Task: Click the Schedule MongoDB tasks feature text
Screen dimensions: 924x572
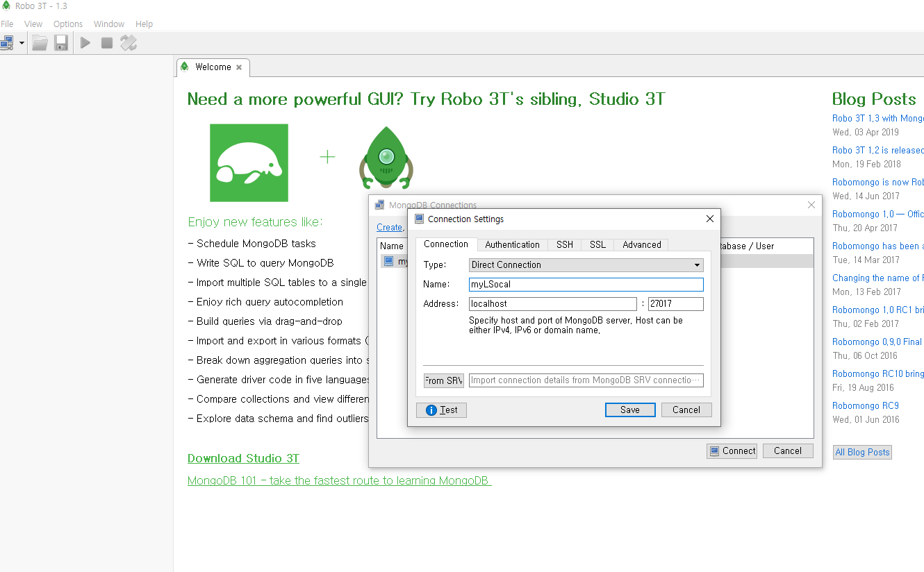Action: (256, 244)
